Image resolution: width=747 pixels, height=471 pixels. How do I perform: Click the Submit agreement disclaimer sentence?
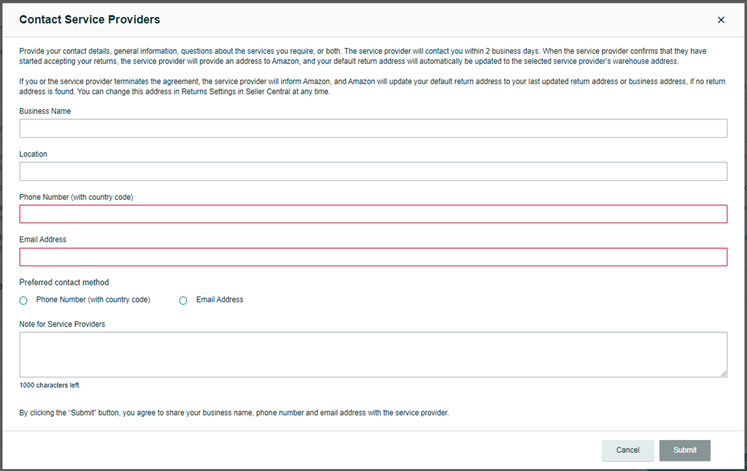(x=234, y=413)
